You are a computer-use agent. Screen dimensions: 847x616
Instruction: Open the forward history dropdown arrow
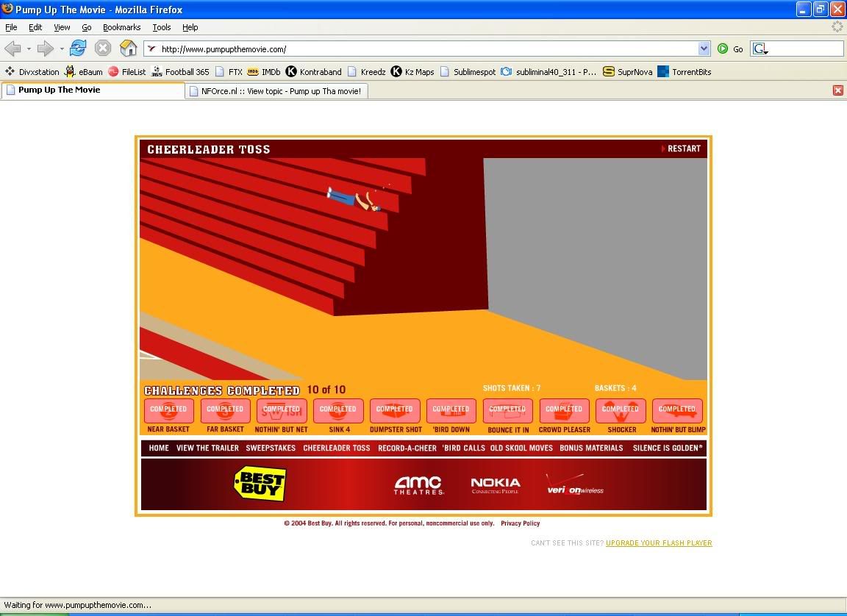click(x=62, y=49)
